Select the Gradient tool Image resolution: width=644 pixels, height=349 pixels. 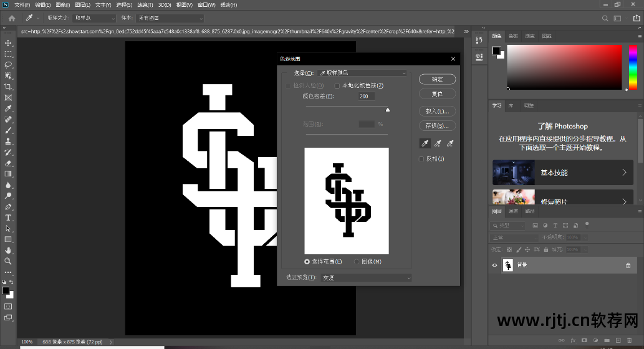pos(8,174)
